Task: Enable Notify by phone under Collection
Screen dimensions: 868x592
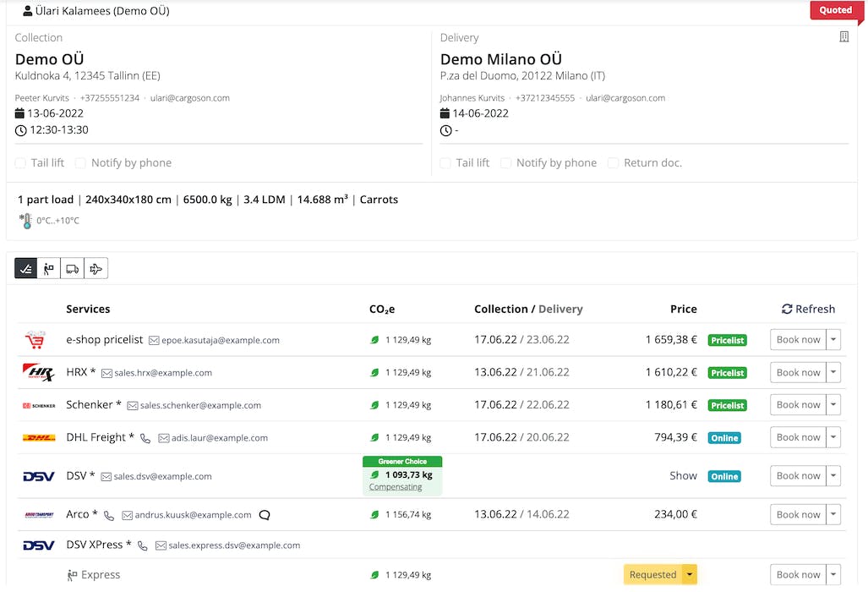Action: click(80, 163)
